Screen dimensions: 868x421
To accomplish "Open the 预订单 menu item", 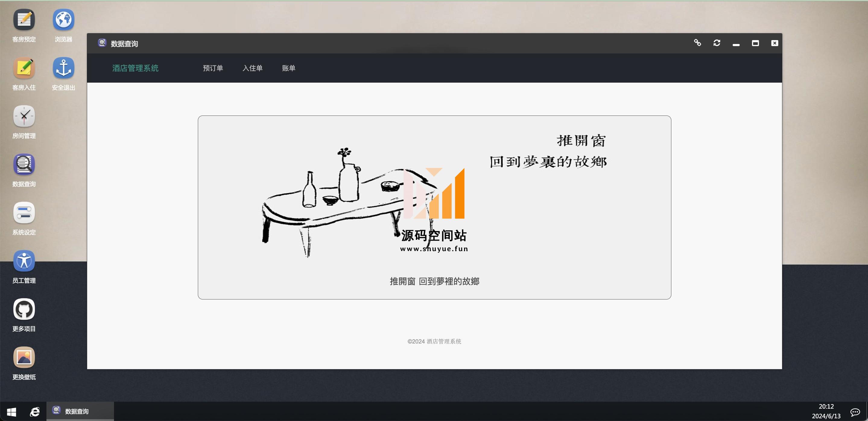I will point(213,68).
